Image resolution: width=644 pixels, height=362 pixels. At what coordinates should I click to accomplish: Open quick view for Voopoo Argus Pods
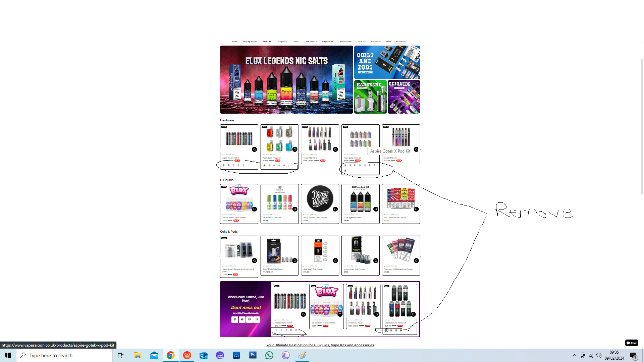pyautogui.click(x=376, y=261)
